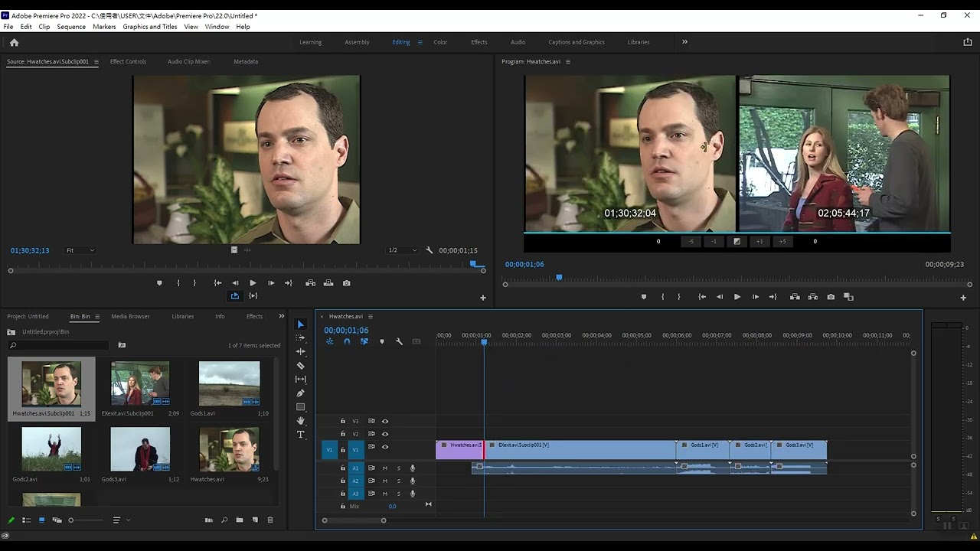Select Gods1.avi thumbnail in bin

(x=229, y=383)
